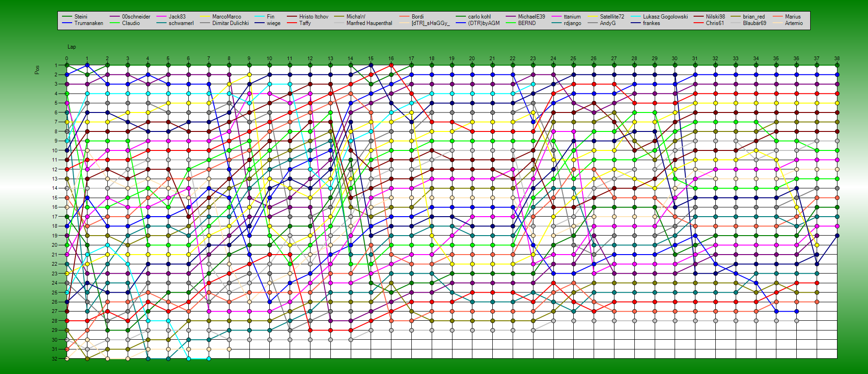Select the Blaubär69 legend name
The height and width of the screenshot is (374, 868).
coord(755,23)
